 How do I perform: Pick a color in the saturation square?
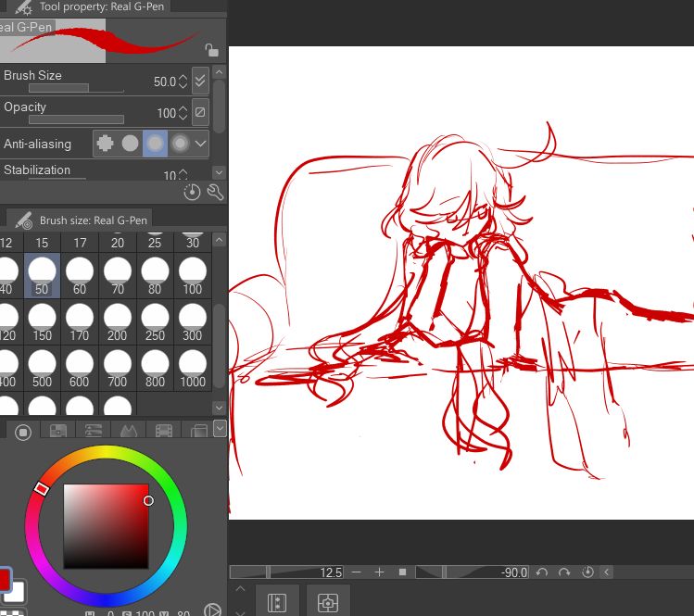tap(106, 526)
